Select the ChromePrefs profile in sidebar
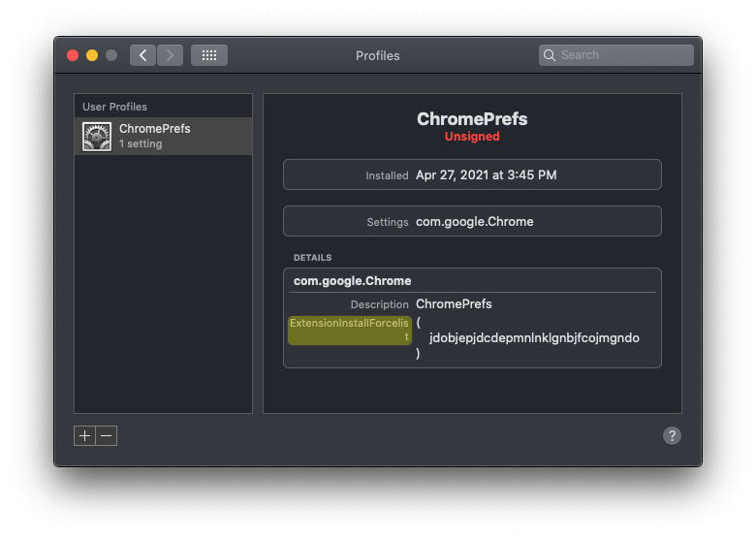 (x=164, y=136)
